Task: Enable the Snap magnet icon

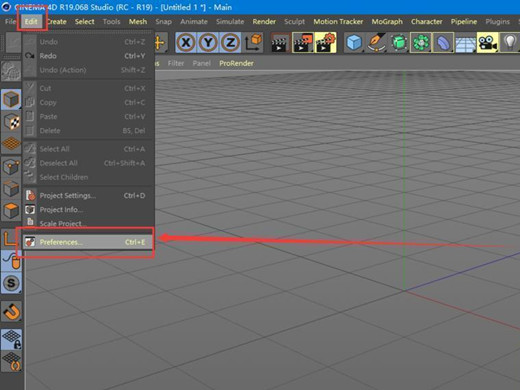Action: pos(12,312)
